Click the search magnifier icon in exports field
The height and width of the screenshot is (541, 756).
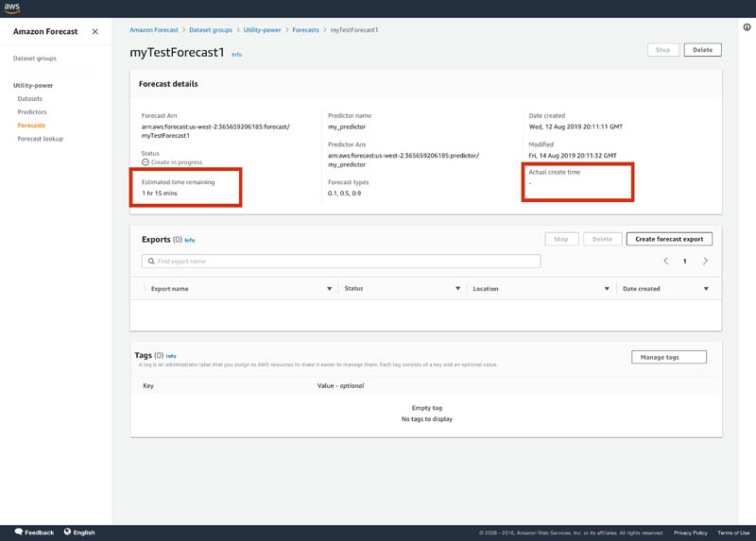click(151, 262)
